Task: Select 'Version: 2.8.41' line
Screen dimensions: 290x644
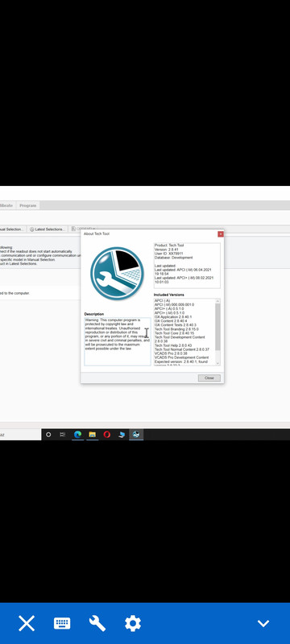Action: pos(167,250)
